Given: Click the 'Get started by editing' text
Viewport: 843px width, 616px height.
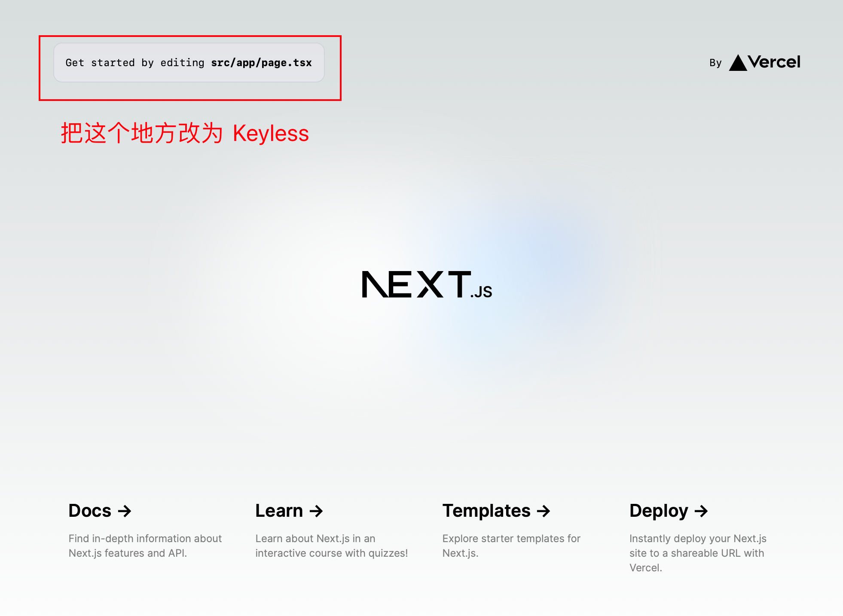Looking at the screenshot, I should point(135,63).
